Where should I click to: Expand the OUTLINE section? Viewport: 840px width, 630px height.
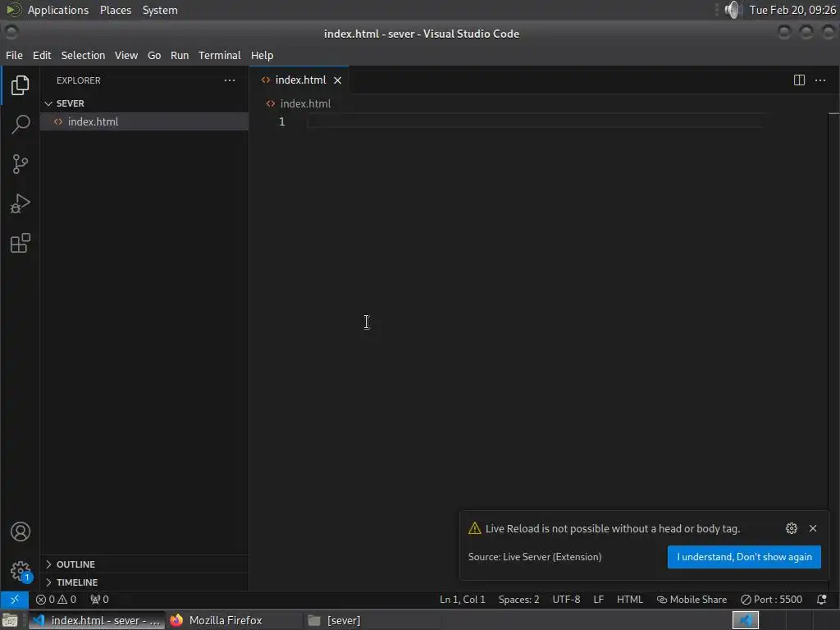(144, 564)
